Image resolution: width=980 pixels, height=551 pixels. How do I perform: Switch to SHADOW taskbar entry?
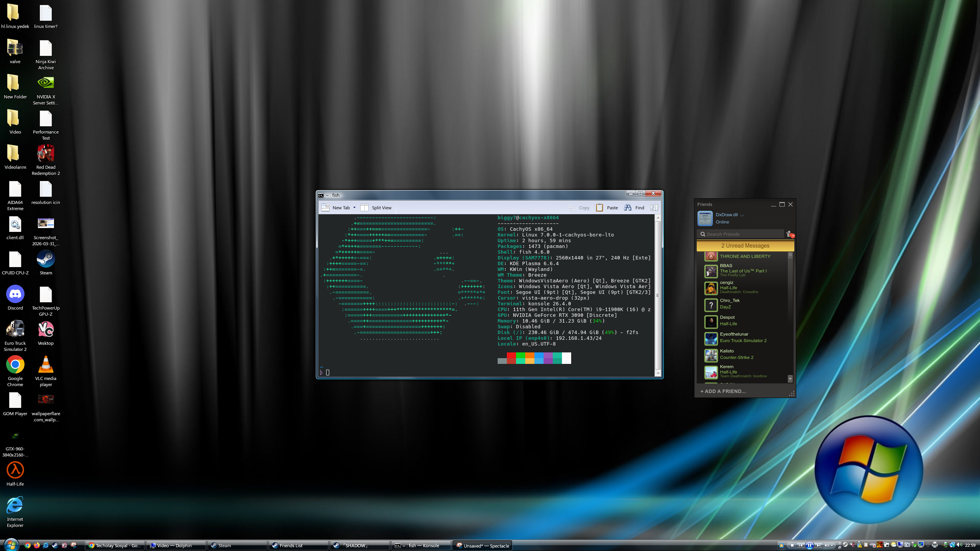click(360, 546)
